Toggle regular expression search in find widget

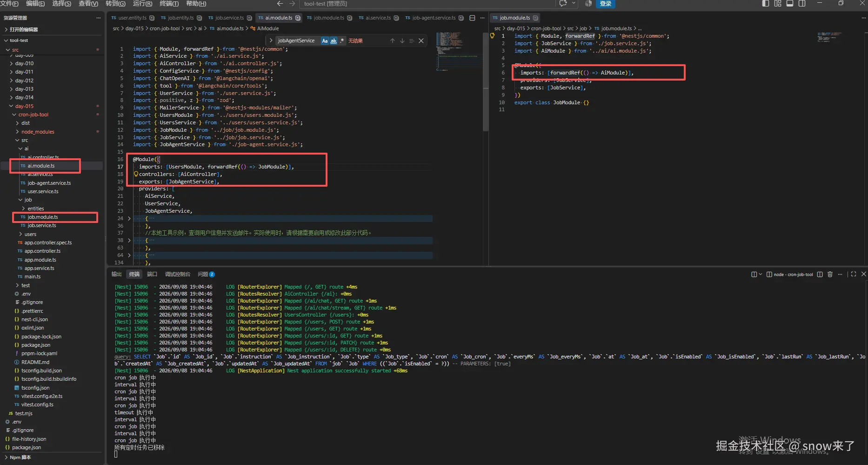pyautogui.click(x=342, y=40)
